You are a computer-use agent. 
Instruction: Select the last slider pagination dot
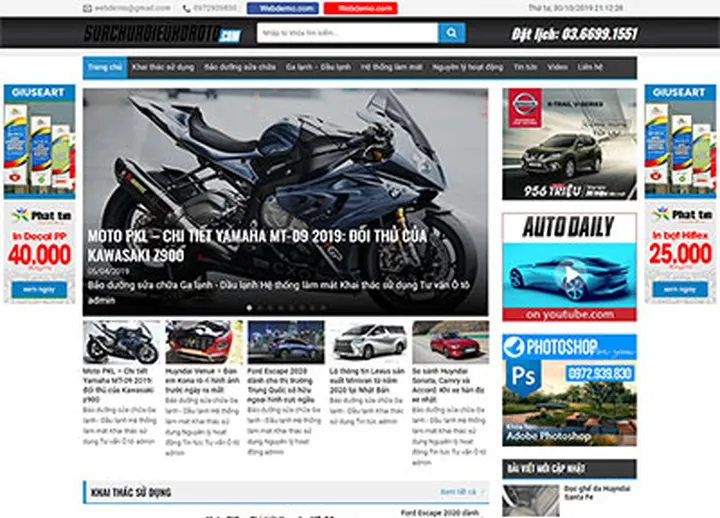point(323,308)
